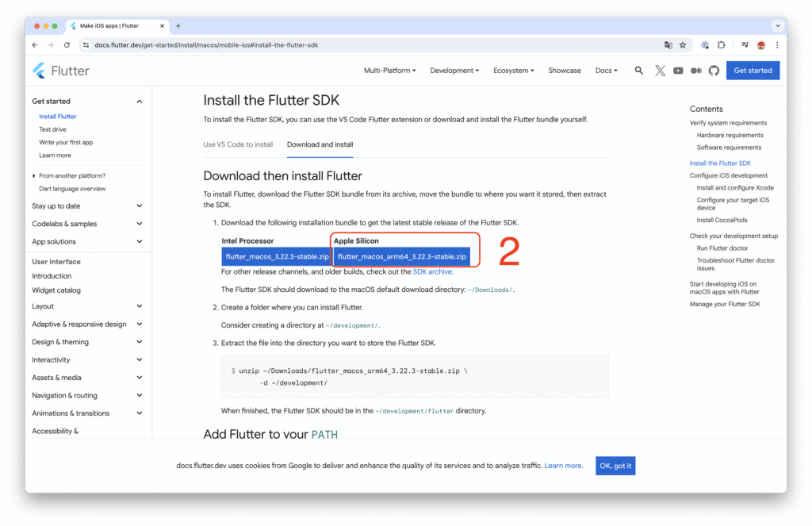Open Learn more in the sidebar
This screenshot has height=526, width=812.
point(55,155)
